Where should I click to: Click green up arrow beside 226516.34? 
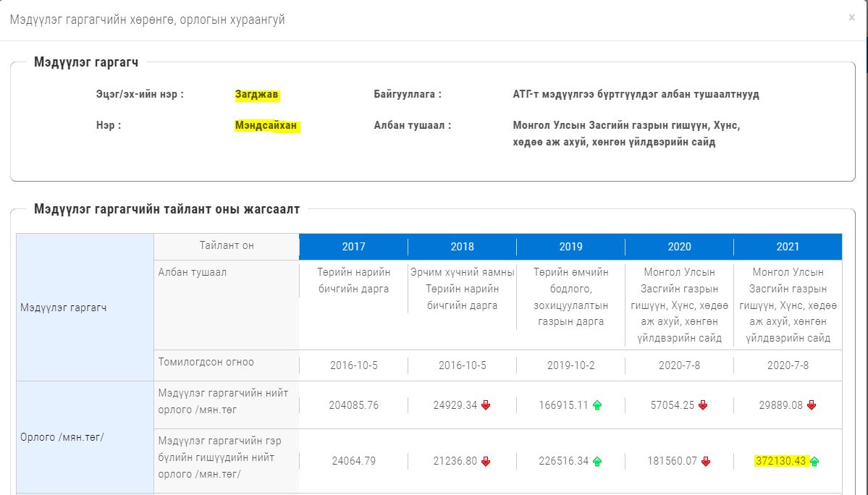tap(597, 461)
